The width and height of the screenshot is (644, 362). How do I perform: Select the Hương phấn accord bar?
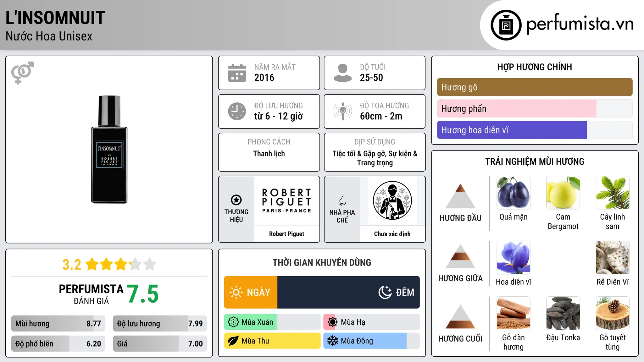click(535, 108)
